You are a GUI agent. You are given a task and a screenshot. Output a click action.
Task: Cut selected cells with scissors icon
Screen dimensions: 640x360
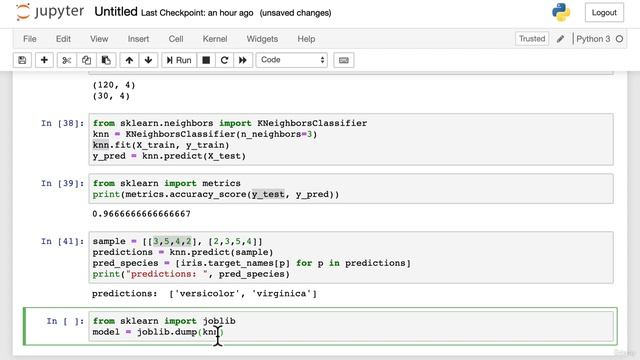click(x=67, y=60)
